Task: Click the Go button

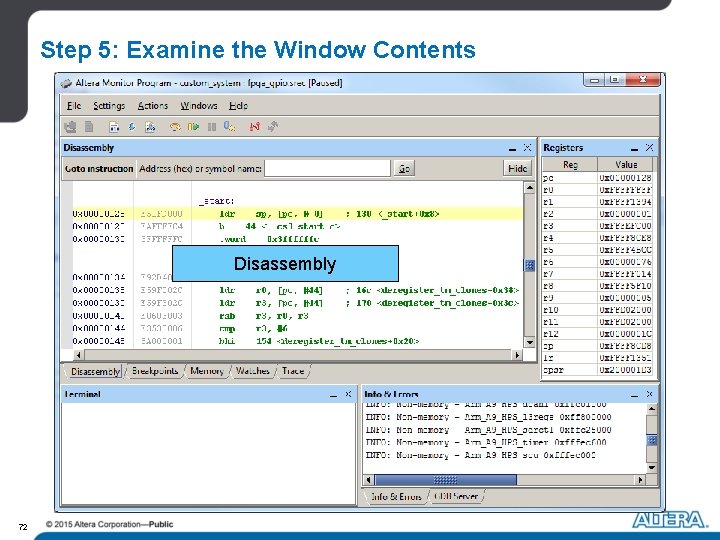Action: point(404,169)
